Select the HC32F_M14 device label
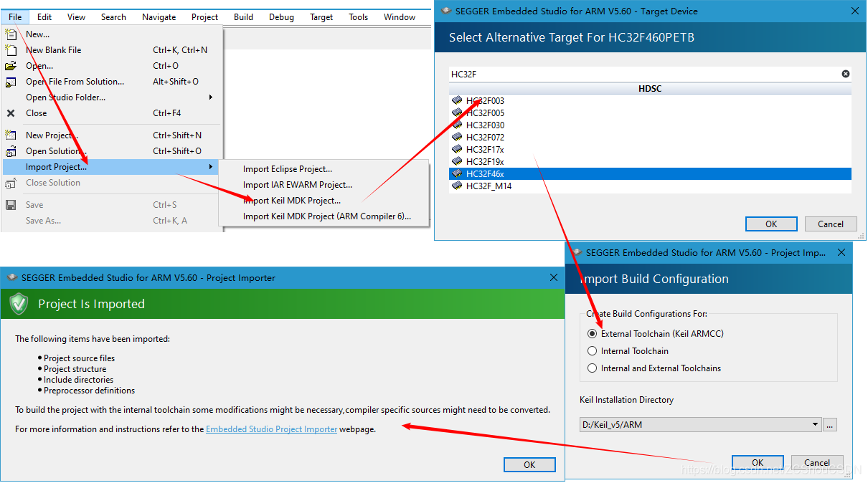This screenshot has height=483, width=868. tap(489, 186)
